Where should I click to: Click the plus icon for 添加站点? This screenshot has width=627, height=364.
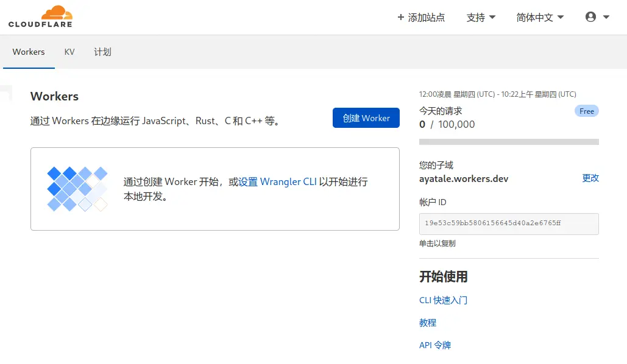(x=400, y=18)
